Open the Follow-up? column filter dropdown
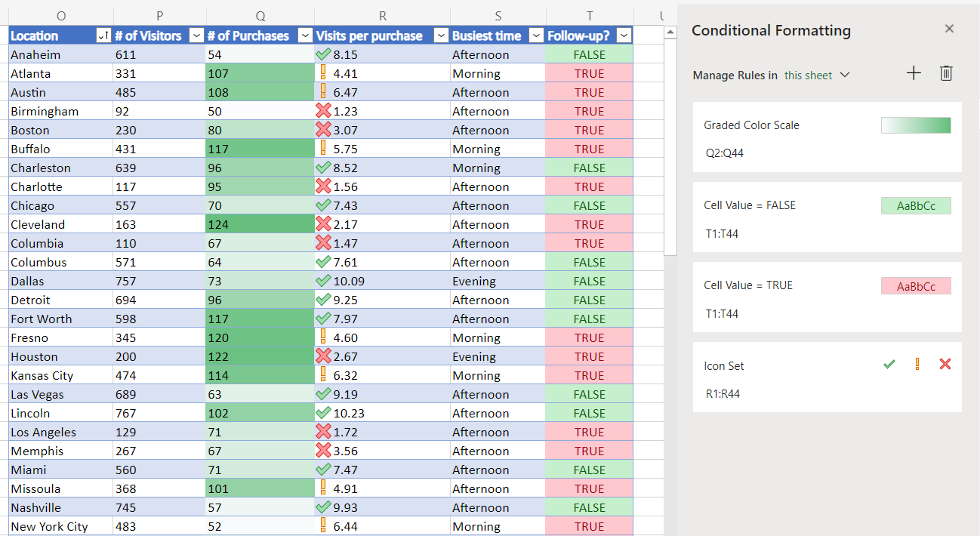980x536 pixels. tap(624, 35)
